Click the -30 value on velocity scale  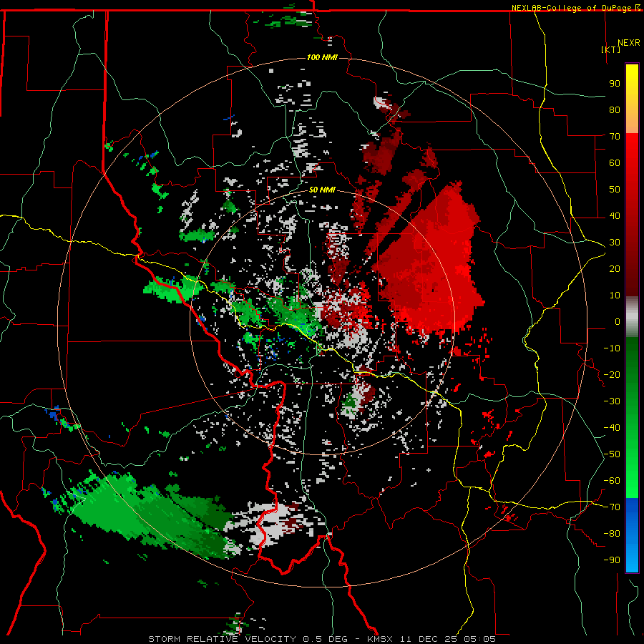click(x=612, y=401)
